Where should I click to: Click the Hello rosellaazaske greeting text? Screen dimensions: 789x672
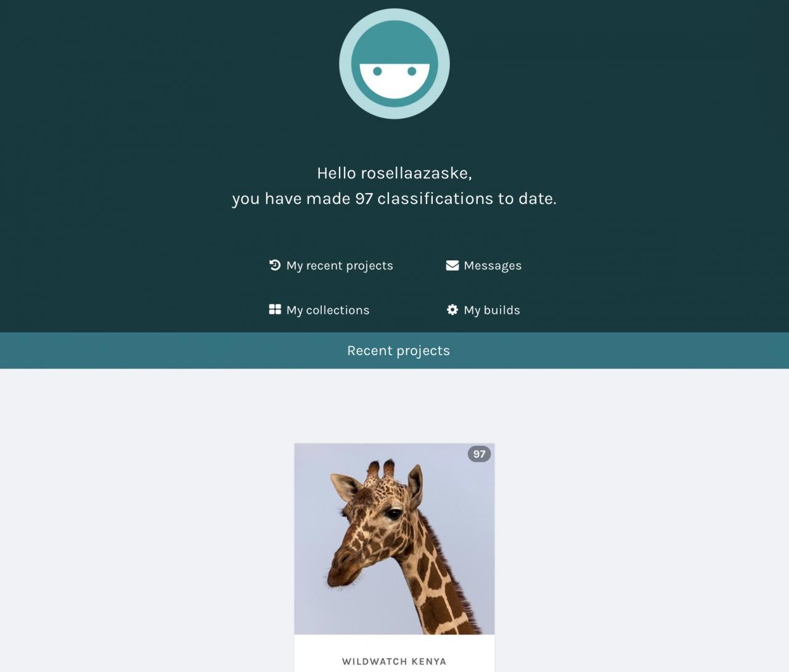(x=394, y=173)
